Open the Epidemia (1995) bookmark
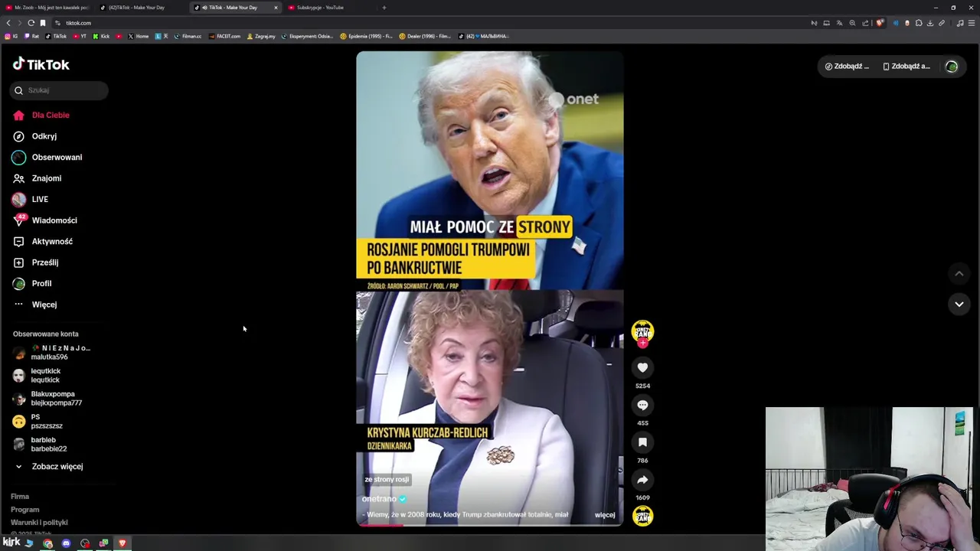This screenshot has height=551, width=980. 366,36
